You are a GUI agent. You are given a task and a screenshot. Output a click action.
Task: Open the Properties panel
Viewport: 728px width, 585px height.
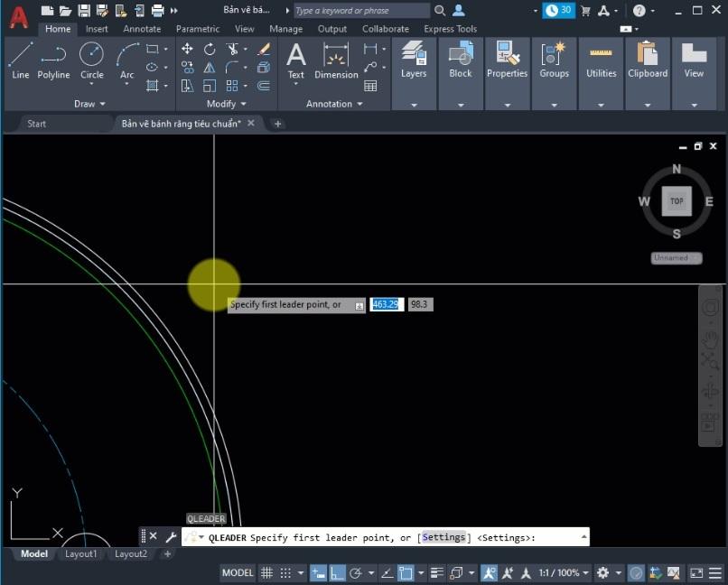pos(507,61)
